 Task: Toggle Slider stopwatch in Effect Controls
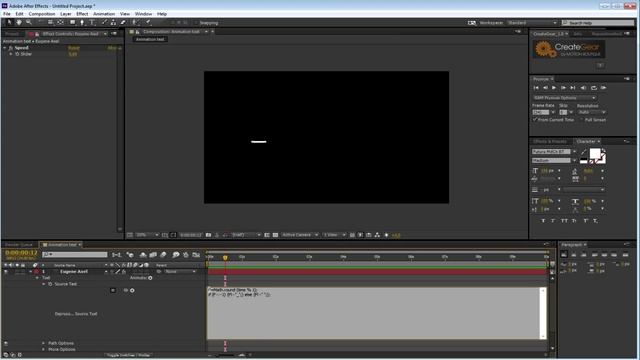coord(17,54)
